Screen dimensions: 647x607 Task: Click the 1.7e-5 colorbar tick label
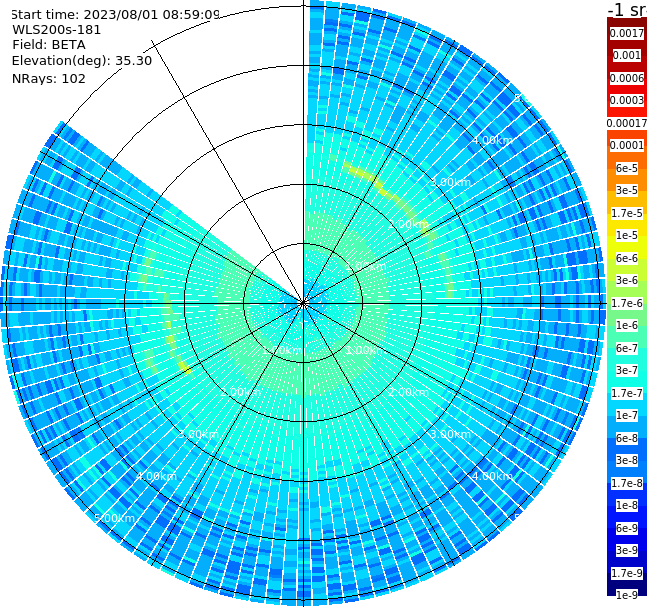[627, 213]
